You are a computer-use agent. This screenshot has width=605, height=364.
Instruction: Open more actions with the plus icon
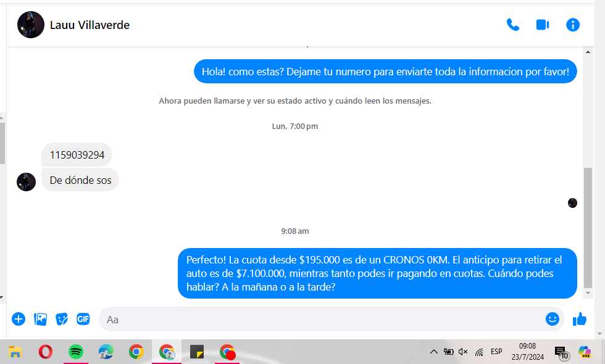tap(19, 319)
